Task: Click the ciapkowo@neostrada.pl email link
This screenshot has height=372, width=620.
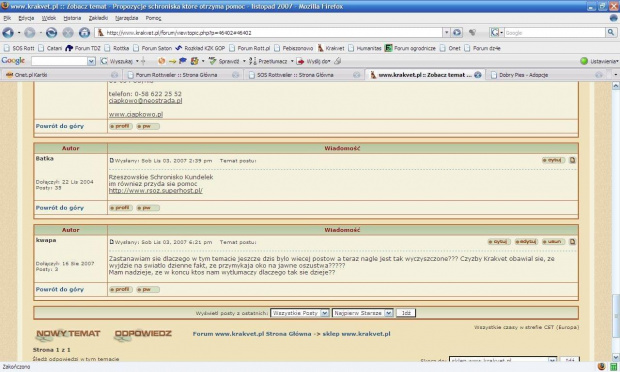Action: coord(145,101)
